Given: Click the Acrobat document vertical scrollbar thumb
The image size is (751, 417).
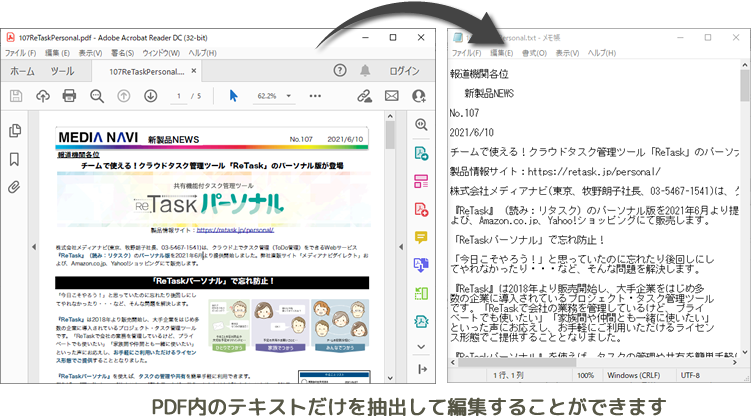Looking at the screenshot, I should [x=390, y=135].
